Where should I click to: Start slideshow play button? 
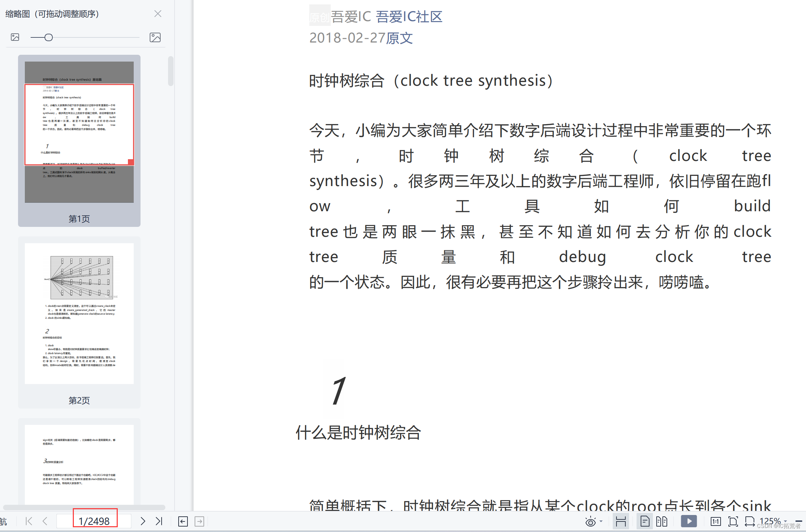(x=689, y=521)
